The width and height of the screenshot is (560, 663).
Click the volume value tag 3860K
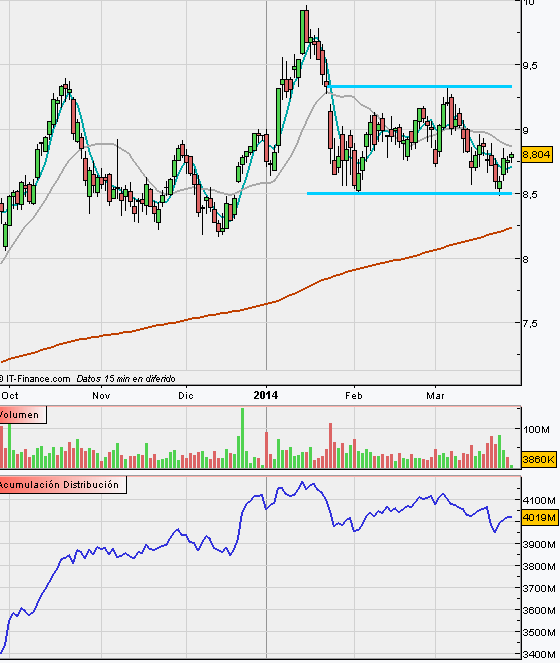[x=538, y=459]
